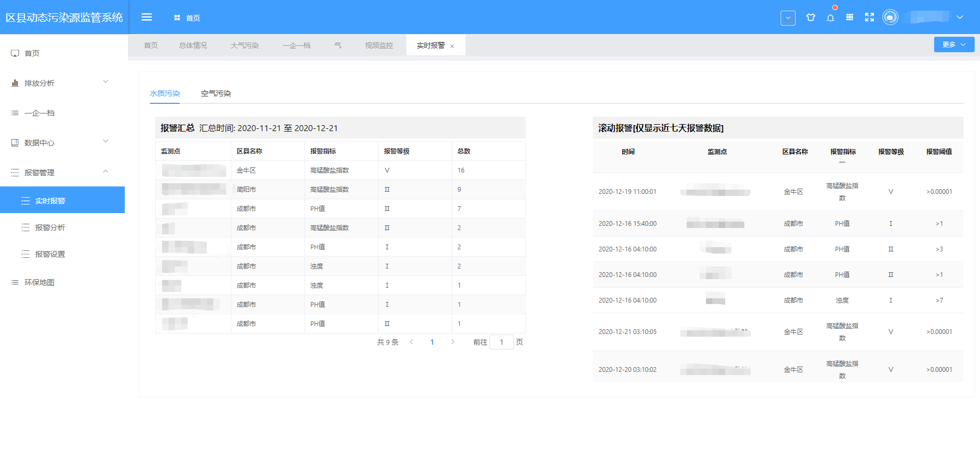Switch to the 一企一档 page tab

(296, 45)
